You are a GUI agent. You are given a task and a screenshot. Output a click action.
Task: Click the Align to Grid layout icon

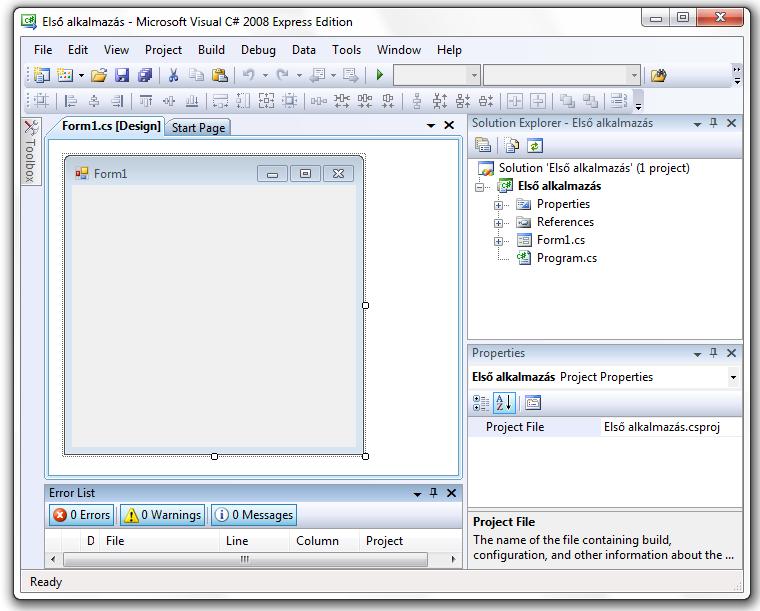point(42,101)
